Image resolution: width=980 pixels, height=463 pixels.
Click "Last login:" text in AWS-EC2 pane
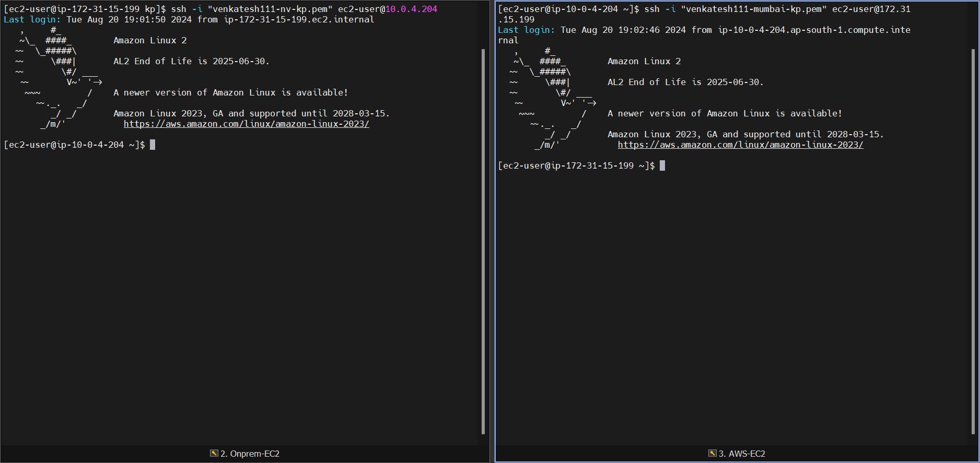tap(527, 30)
